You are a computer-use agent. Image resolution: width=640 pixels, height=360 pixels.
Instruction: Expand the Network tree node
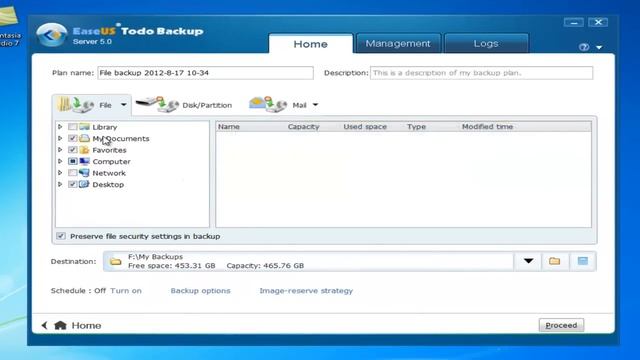[x=60, y=173]
